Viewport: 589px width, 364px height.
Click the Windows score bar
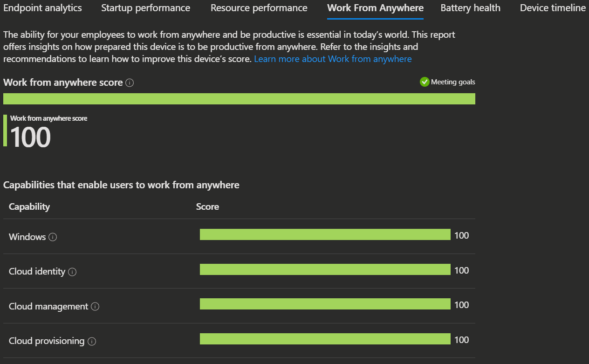click(325, 234)
